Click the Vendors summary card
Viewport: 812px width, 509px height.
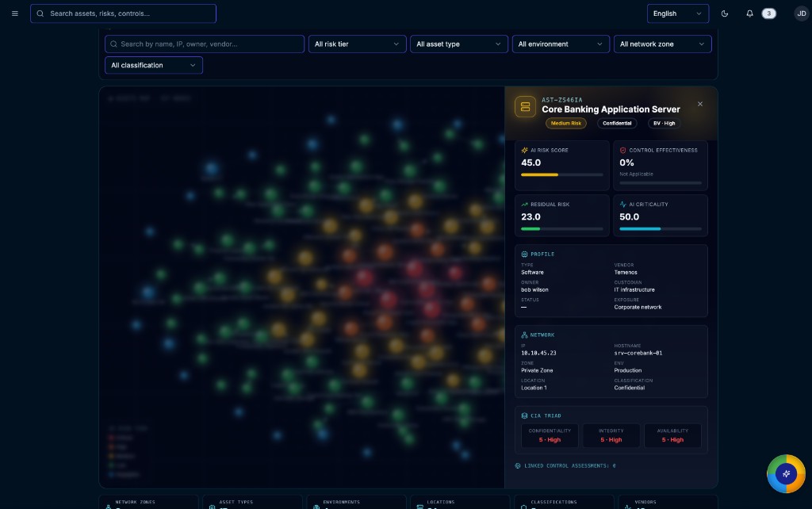coord(668,503)
